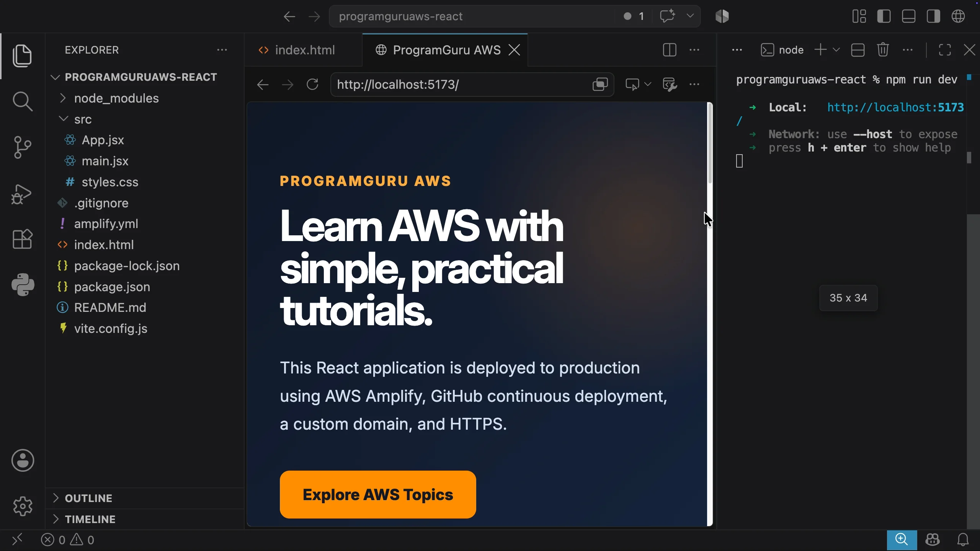The width and height of the screenshot is (980, 551).
Task: Open Explorer views and more actions menu
Action: [x=222, y=50]
